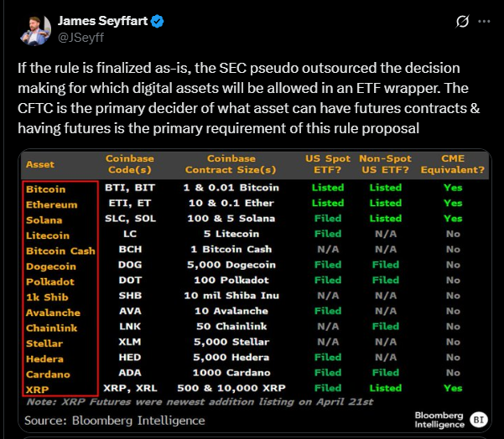Click the Non-Spot US ETF? header
This screenshot has width=504, height=439.
[x=386, y=164]
